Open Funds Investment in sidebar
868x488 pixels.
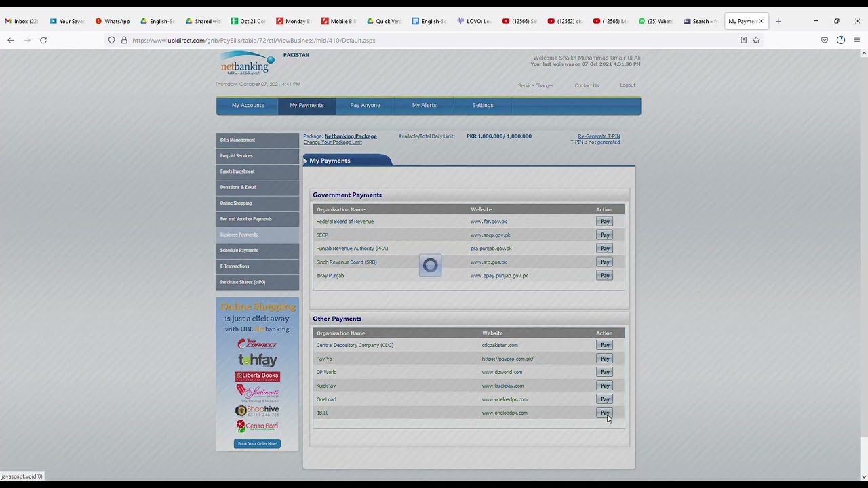pos(257,171)
